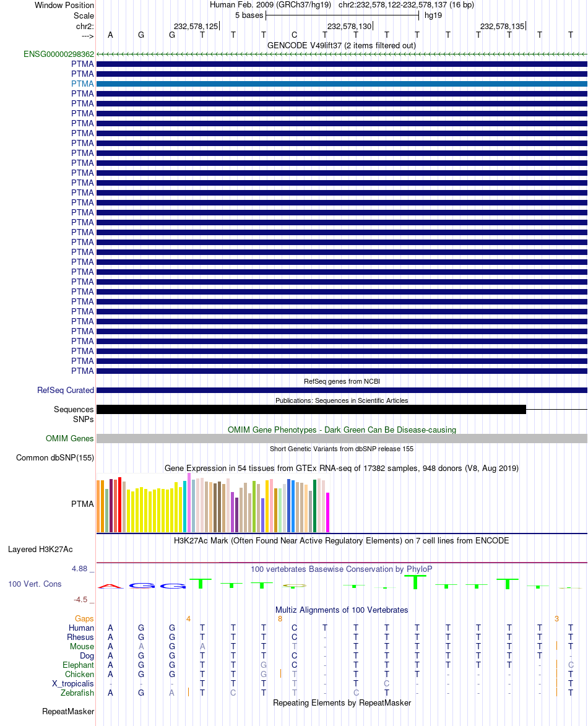Screen dimensions: 588x726
Task: Open 'Publications: Sequences in Scientific Articles' title
Action: click(342, 400)
